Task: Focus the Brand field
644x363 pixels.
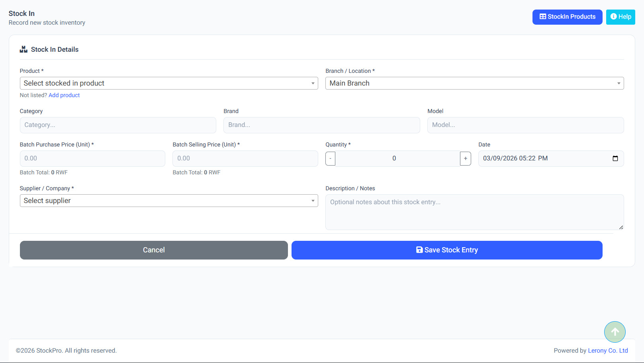Action: (x=321, y=125)
